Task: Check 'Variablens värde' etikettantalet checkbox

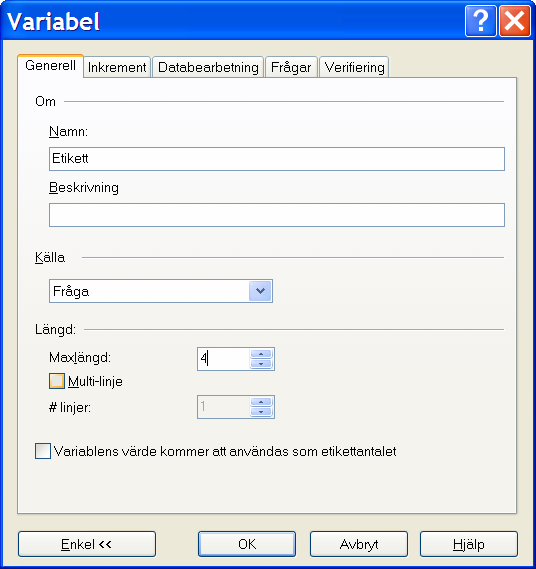Action: [x=43, y=451]
